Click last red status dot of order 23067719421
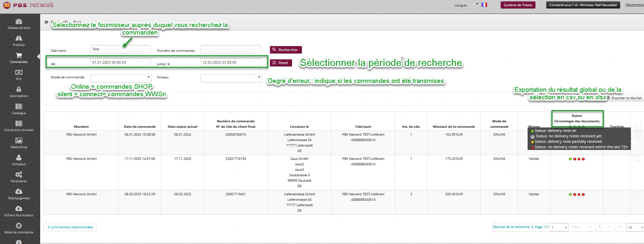The image size is (644, 244). [583, 194]
